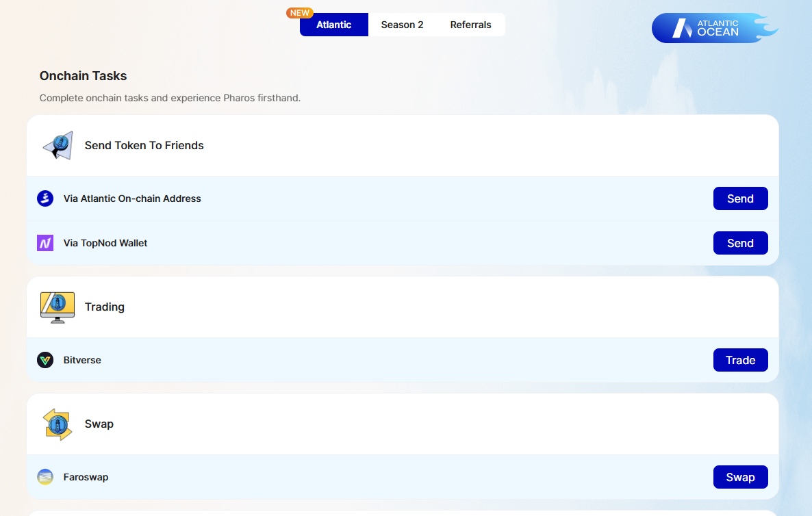This screenshot has height=516, width=812.
Task: Open the Season 2 tab
Action: tap(402, 25)
